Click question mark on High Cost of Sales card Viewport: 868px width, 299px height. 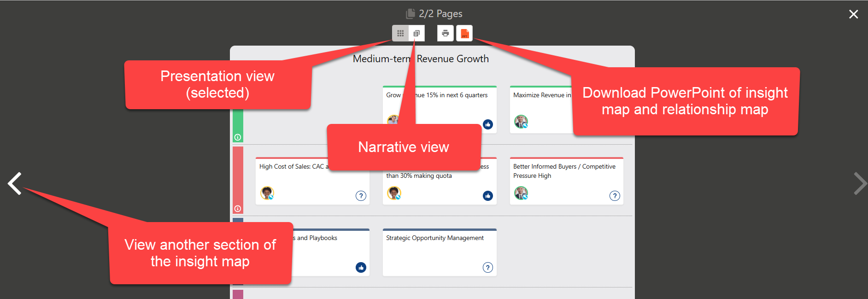[x=361, y=196]
